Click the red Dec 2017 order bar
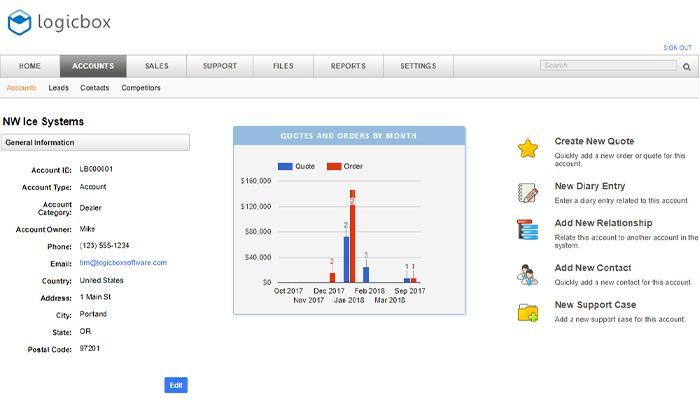Image resolution: width=700 pixels, height=400 pixels. [x=332, y=278]
